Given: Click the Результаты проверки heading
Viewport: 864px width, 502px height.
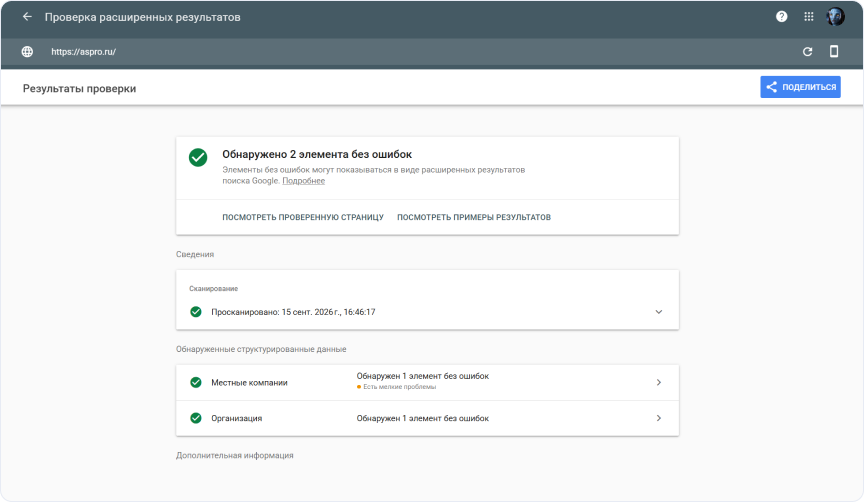Looking at the screenshot, I should [x=79, y=88].
